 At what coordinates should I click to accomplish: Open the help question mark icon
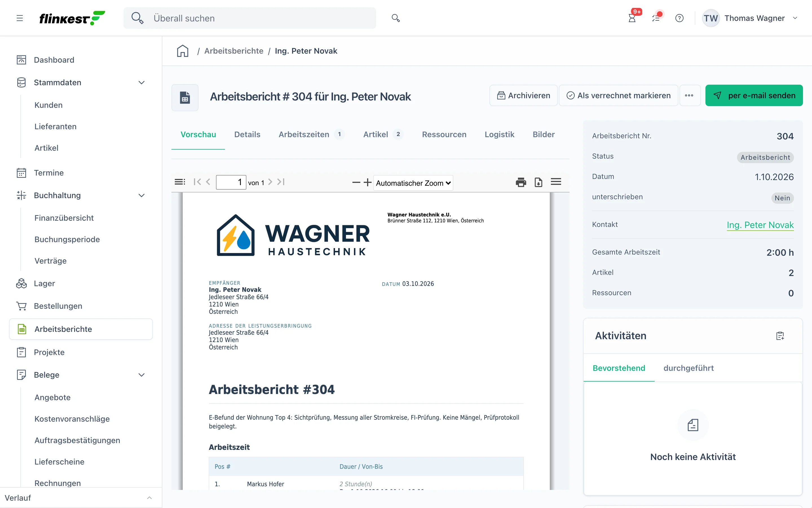pos(679,18)
